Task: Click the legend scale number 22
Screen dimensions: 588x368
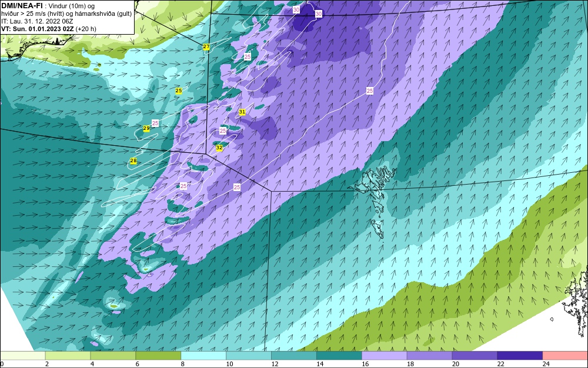Action: (x=501, y=364)
